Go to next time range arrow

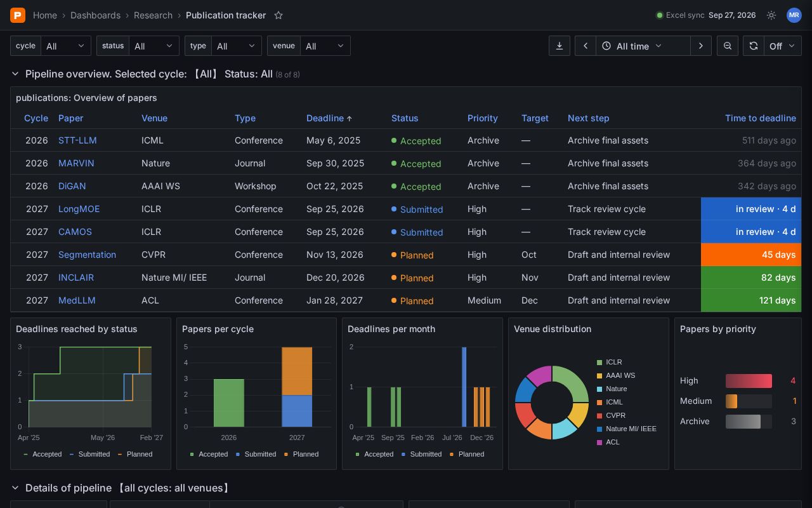coord(701,46)
